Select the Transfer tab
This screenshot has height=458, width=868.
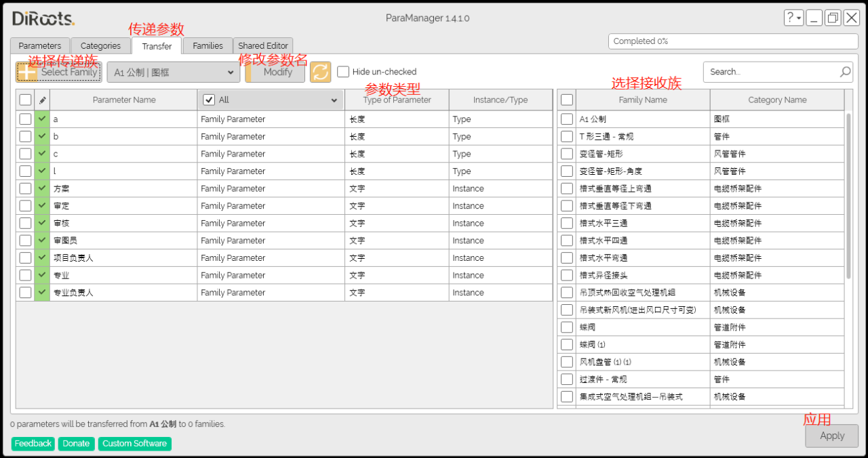pyautogui.click(x=157, y=46)
